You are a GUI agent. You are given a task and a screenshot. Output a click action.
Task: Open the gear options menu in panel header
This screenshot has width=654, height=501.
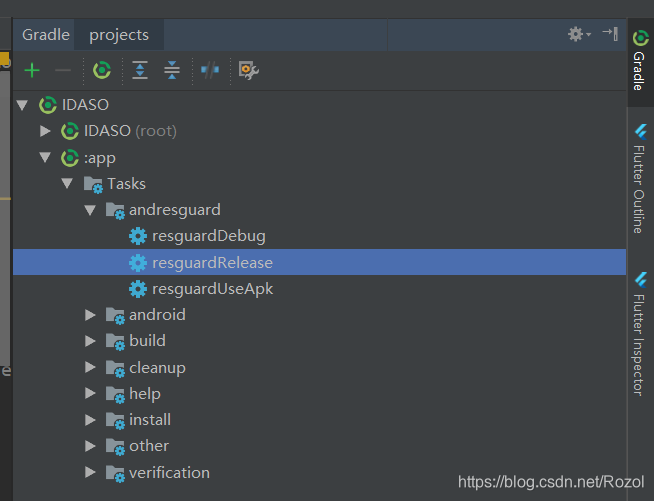(x=579, y=34)
